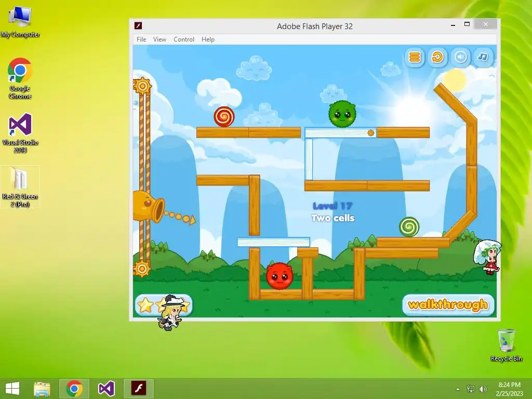Screen dimensions: 532x399
Task: Click the first gold star in score panel
Action: click(145, 304)
